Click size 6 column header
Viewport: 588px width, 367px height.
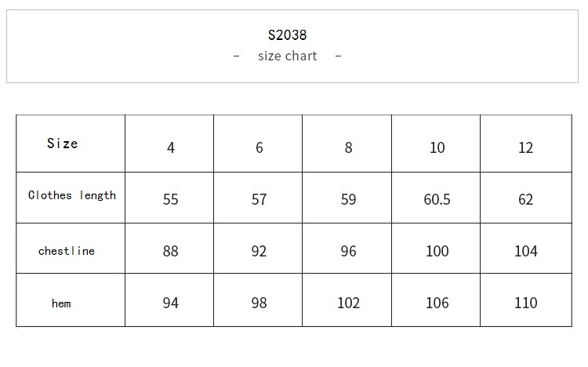point(260,147)
